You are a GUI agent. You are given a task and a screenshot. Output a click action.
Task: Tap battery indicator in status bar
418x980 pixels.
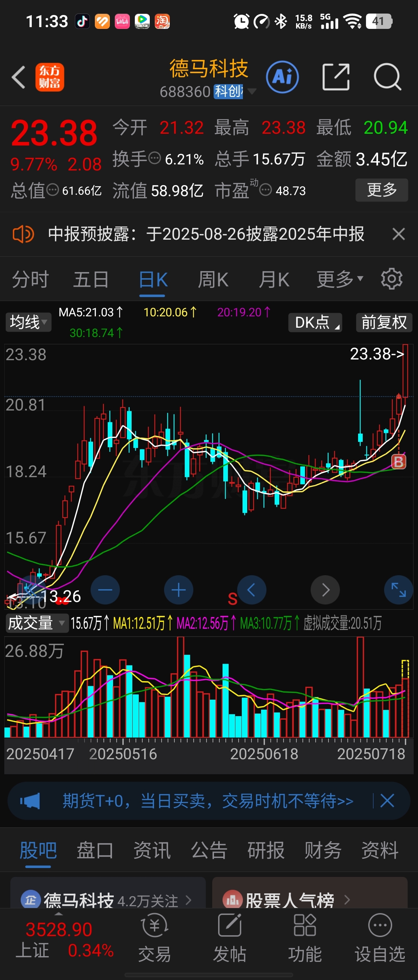(379, 21)
